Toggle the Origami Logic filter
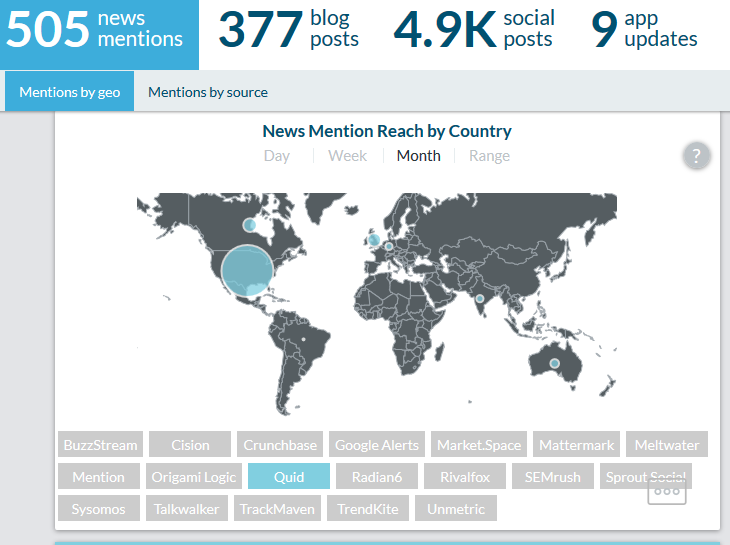Viewport: 730px width, 545px height. 194,477
